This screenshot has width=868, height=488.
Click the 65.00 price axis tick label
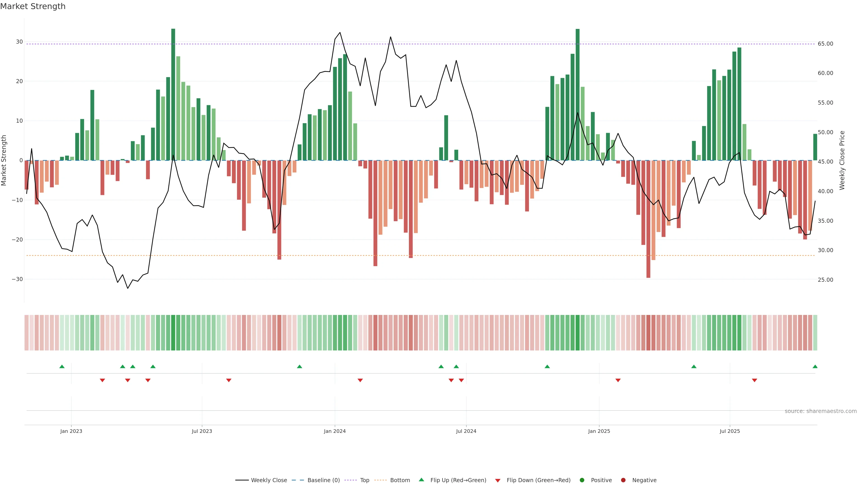[825, 44]
